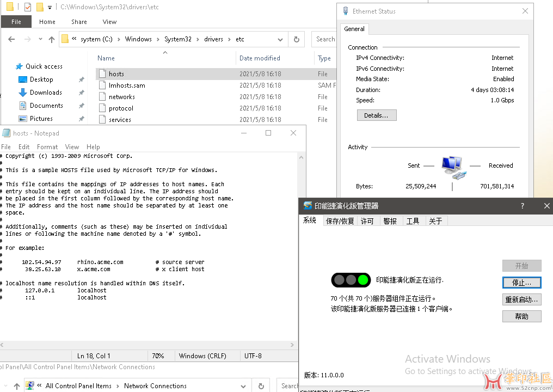Open the Home tab in Explorer ribbon

pos(47,22)
